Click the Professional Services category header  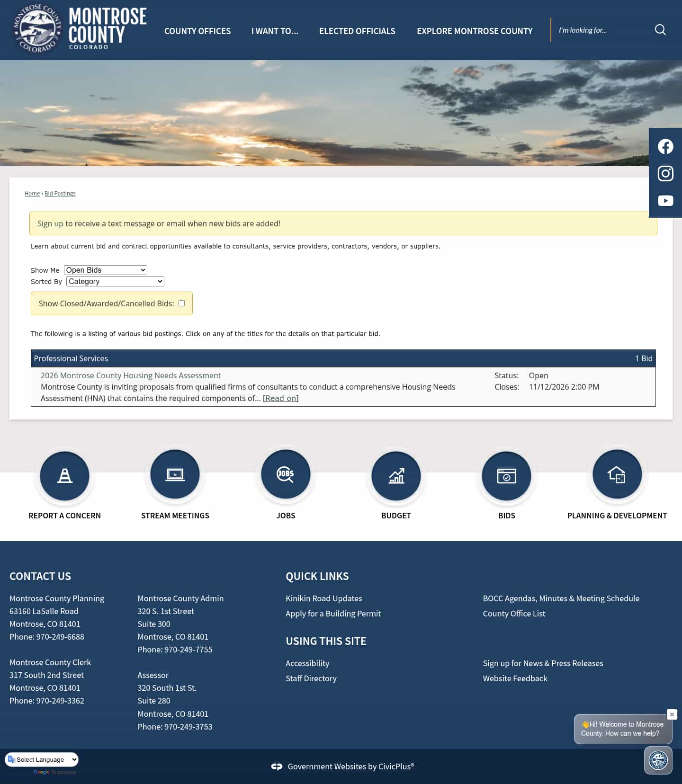click(x=343, y=358)
